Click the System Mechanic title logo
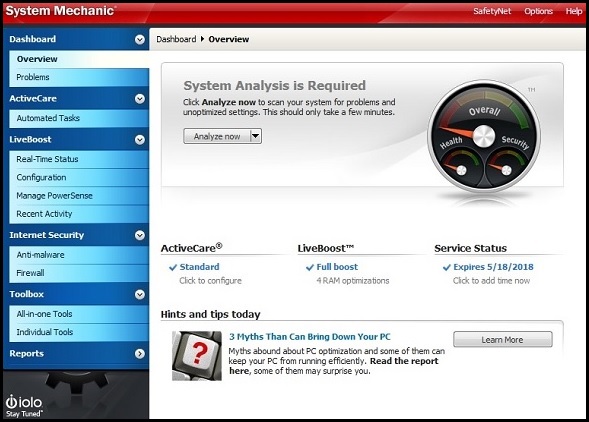Image resolution: width=589 pixels, height=422 pixels. pyautogui.click(x=60, y=11)
